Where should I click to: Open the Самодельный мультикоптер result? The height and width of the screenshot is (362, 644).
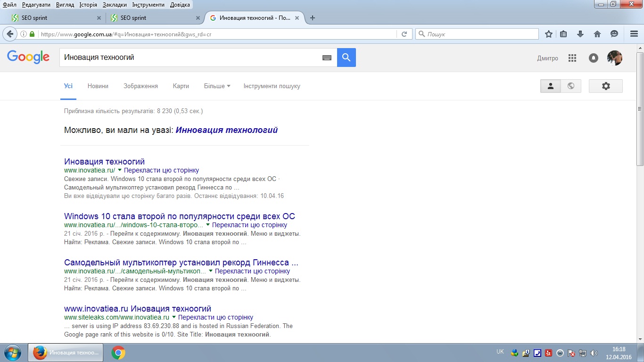coord(182,263)
